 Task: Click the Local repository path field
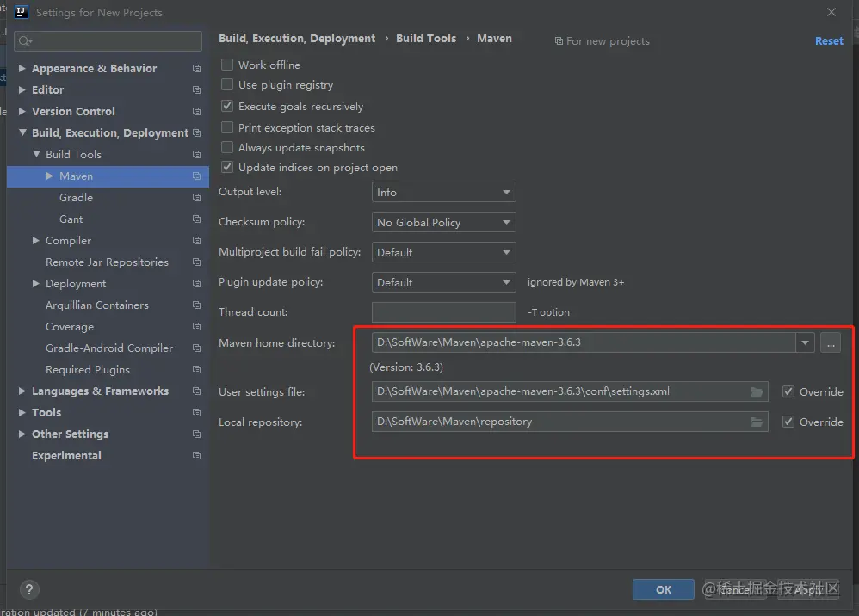pyautogui.click(x=570, y=422)
